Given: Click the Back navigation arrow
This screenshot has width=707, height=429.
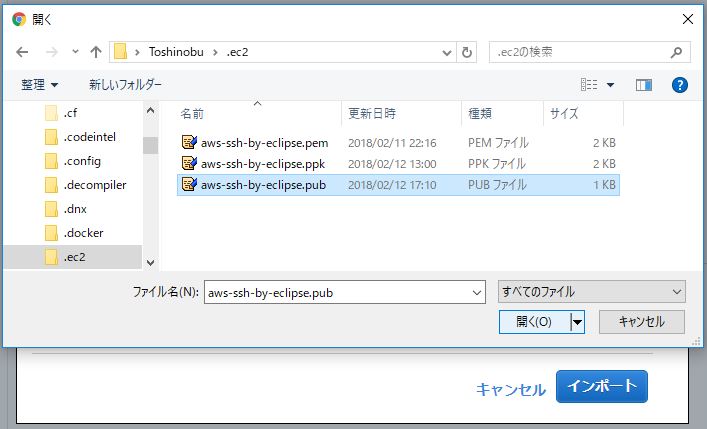Looking at the screenshot, I should [x=22, y=52].
